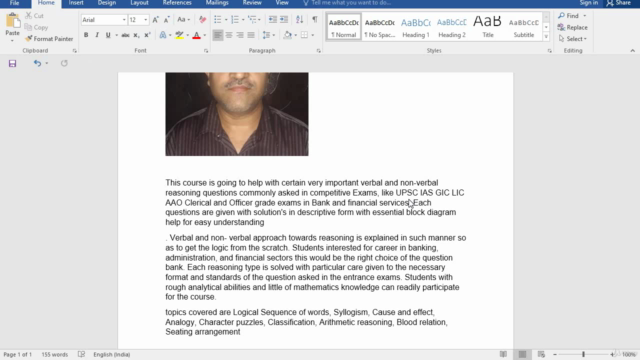Screen dimensions: 640x360
Task: Toggle show paragraph marks
Action: pyautogui.click(x=315, y=20)
